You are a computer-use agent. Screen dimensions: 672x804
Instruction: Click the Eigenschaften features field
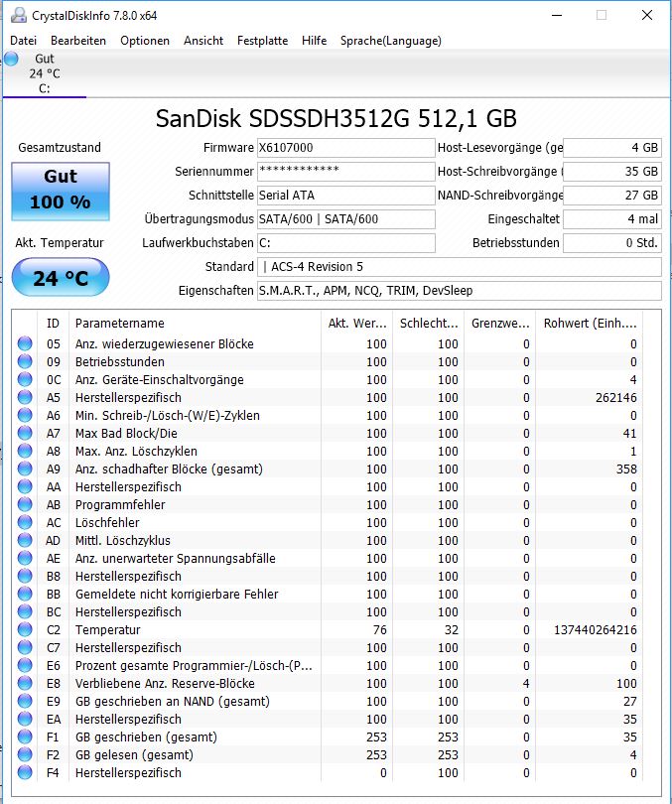(460, 291)
